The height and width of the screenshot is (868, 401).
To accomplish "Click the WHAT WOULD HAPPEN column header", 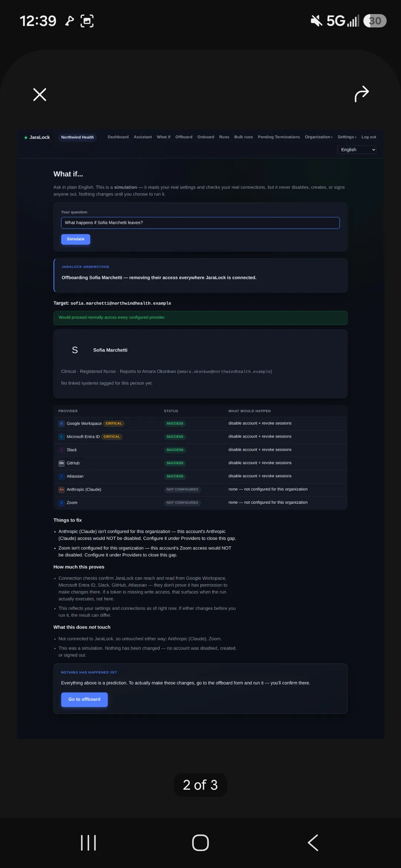I will point(250,411).
